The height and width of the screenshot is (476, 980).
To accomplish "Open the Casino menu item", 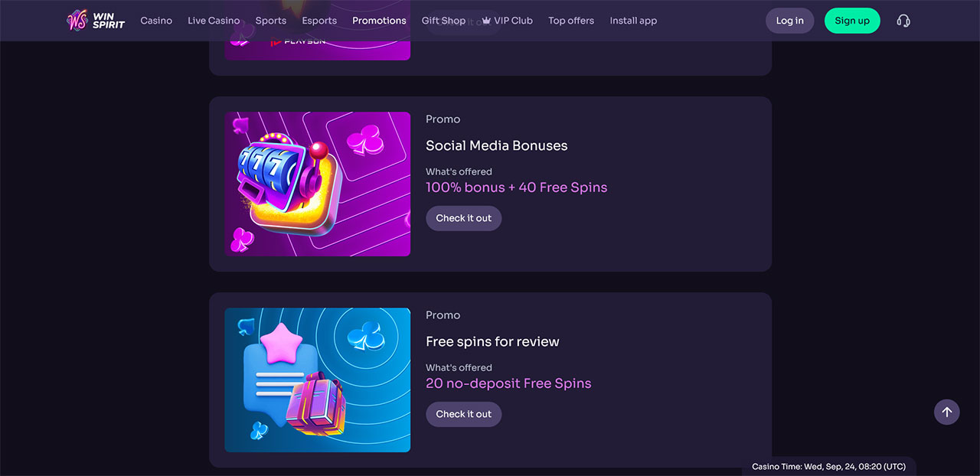I will pyautogui.click(x=156, y=21).
